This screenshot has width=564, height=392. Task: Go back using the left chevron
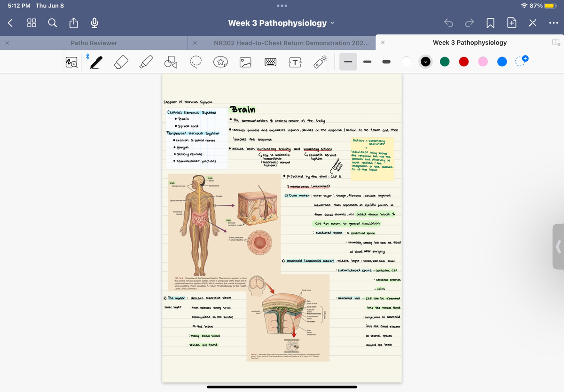coord(10,23)
